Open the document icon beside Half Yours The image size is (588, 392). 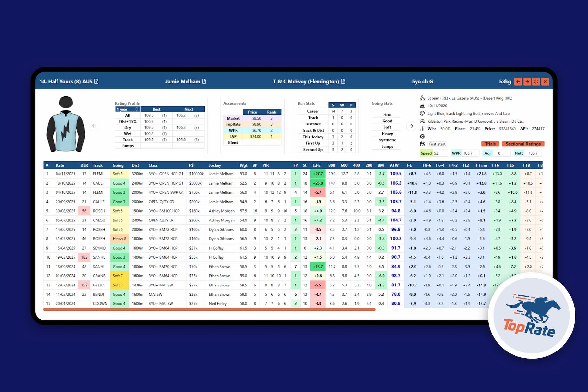point(96,81)
